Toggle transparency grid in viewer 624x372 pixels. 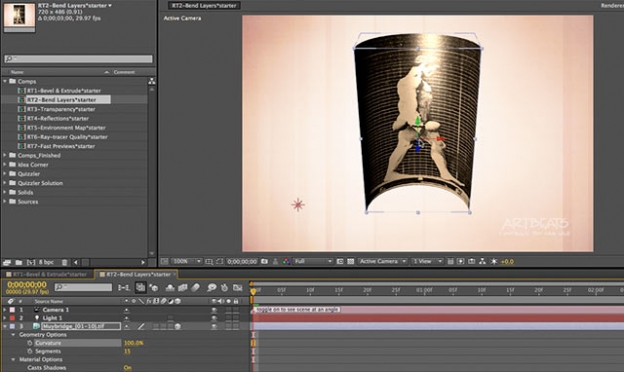[x=351, y=261]
